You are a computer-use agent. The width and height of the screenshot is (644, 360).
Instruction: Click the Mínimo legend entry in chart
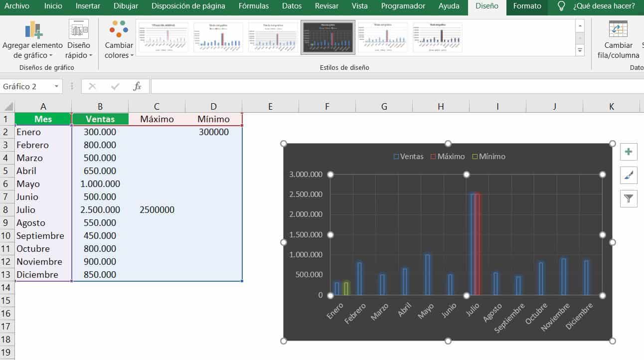click(x=488, y=157)
